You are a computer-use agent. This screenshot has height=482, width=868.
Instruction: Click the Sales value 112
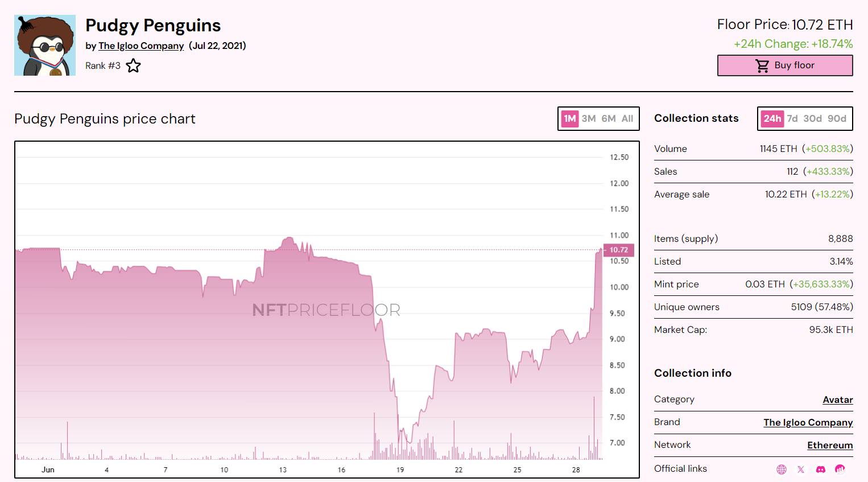792,171
